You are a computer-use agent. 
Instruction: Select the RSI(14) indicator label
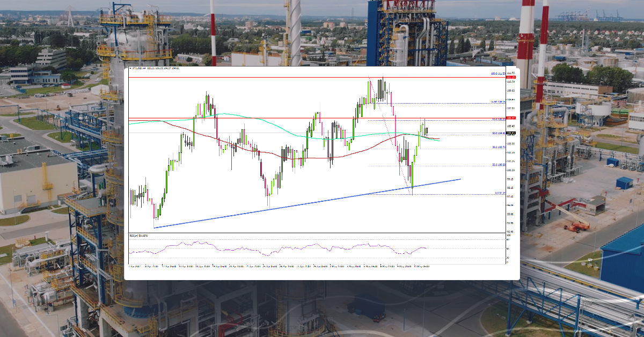click(x=134, y=236)
